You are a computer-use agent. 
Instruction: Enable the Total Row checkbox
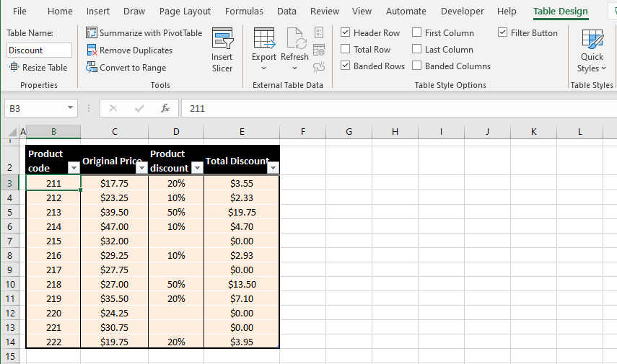tap(345, 50)
